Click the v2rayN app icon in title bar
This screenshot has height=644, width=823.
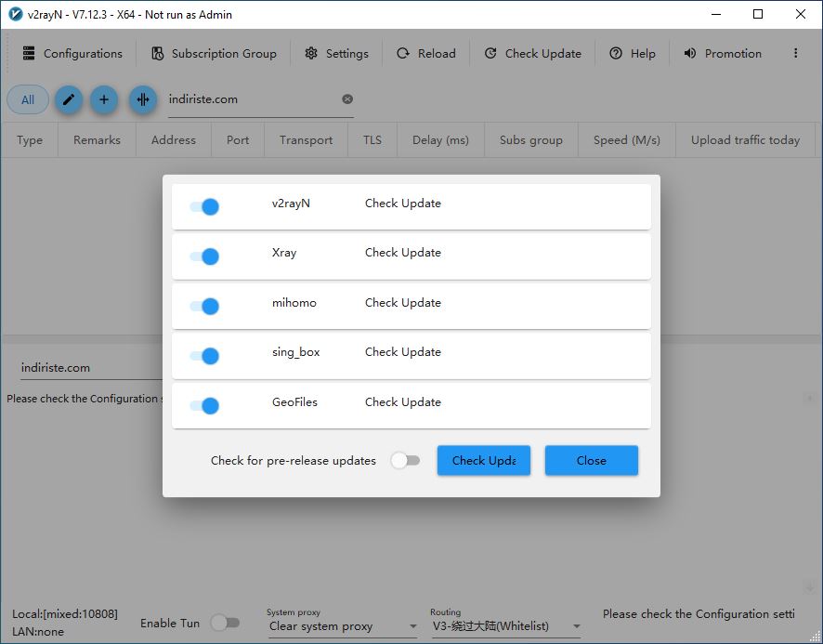point(17,14)
